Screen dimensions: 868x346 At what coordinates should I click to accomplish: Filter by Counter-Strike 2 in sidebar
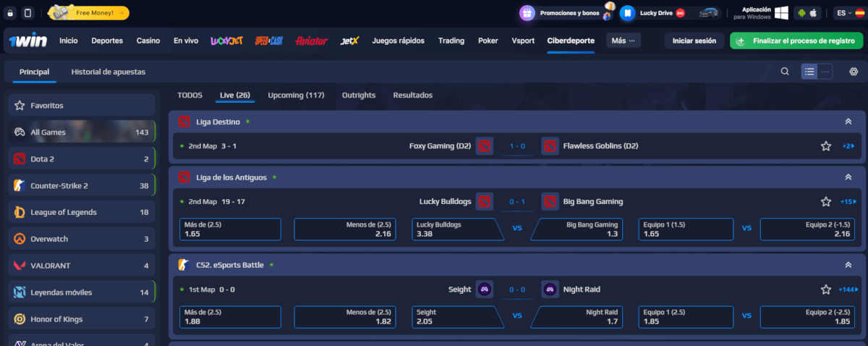(x=82, y=186)
